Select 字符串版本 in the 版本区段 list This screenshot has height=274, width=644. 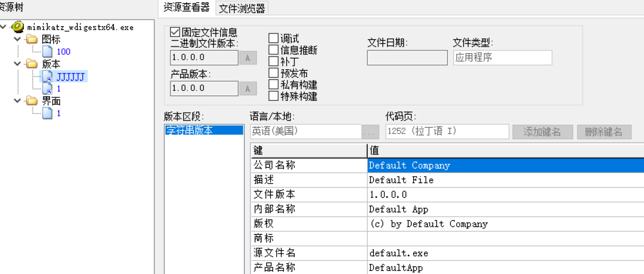(x=204, y=130)
